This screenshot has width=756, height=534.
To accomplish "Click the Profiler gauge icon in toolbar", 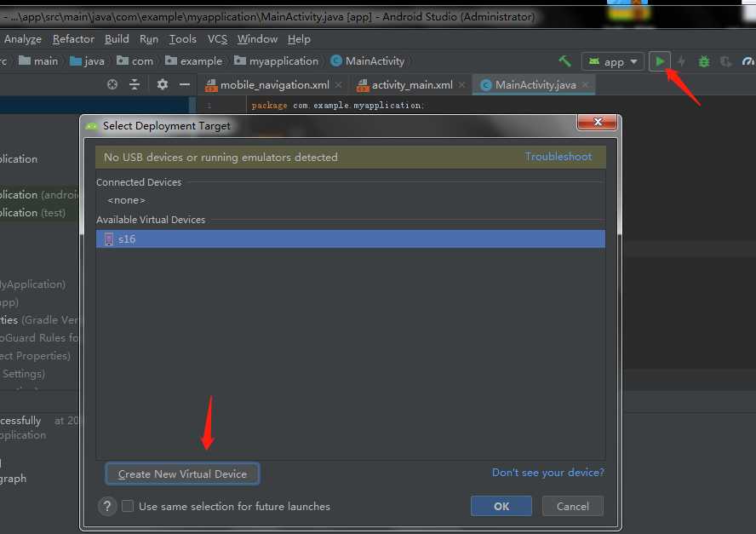I will (x=747, y=61).
